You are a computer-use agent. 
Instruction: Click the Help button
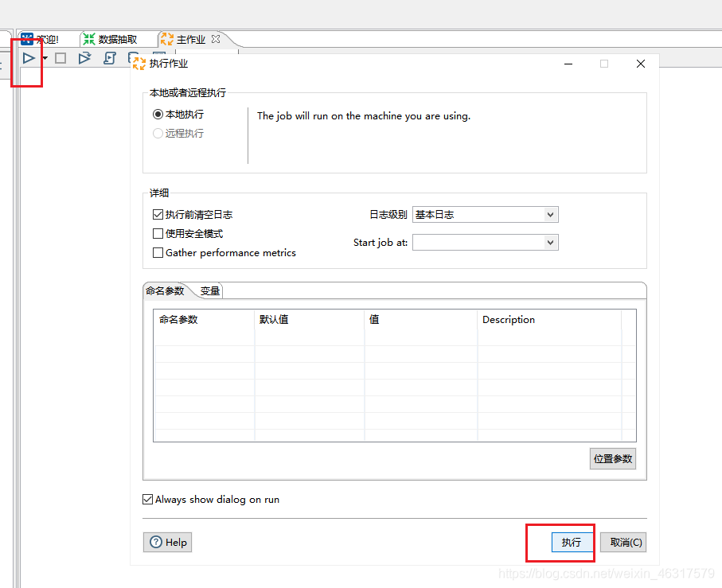point(167,542)
